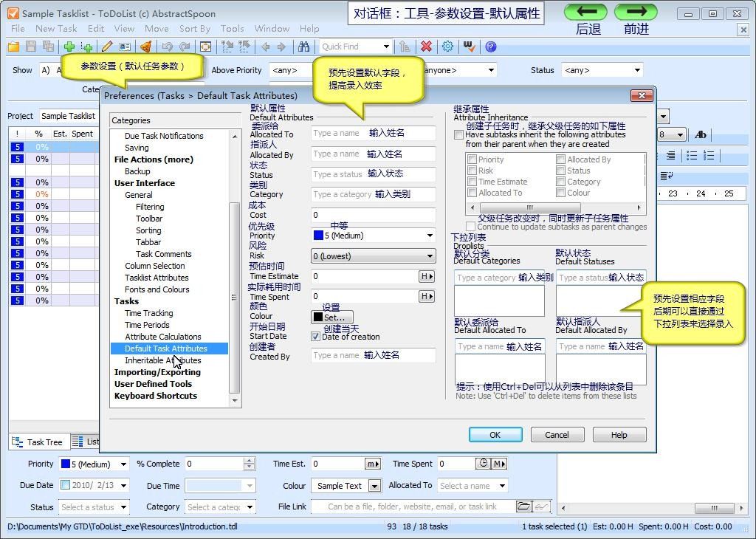The width and height of the screenshot is (756, 539).
Task: Click the Undo toolbar arrow
Action: pyautogui.click(x=167, y=47)
